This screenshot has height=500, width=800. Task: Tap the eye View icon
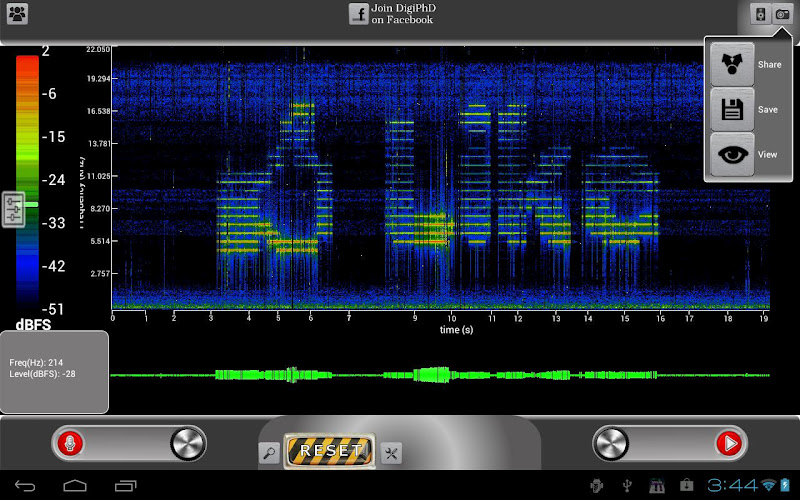[732, 154]
